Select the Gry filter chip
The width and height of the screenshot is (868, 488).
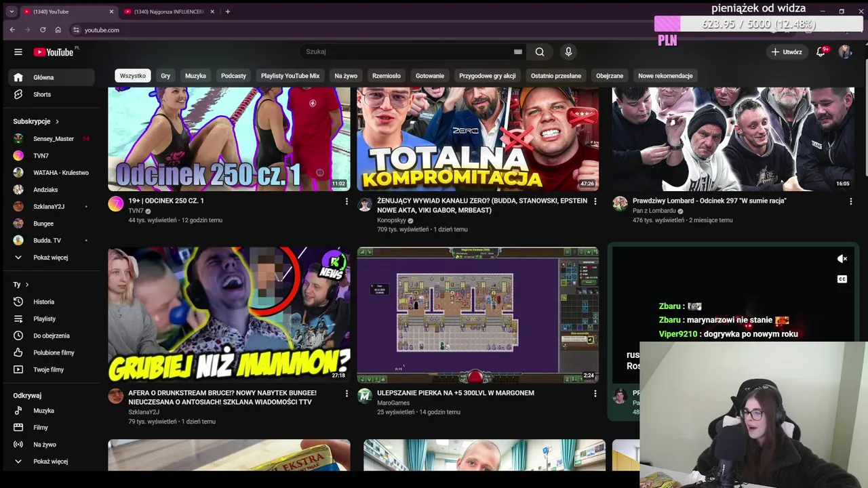[165, 76]
